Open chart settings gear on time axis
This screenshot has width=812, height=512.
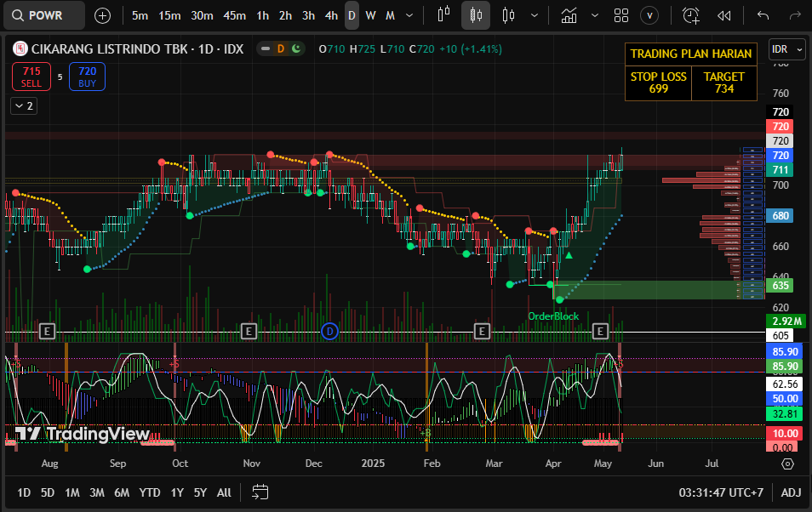click(787, 464)
